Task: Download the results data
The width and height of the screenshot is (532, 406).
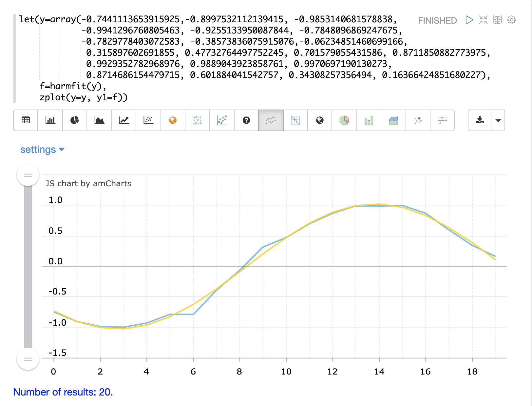Action: point(480,120)
